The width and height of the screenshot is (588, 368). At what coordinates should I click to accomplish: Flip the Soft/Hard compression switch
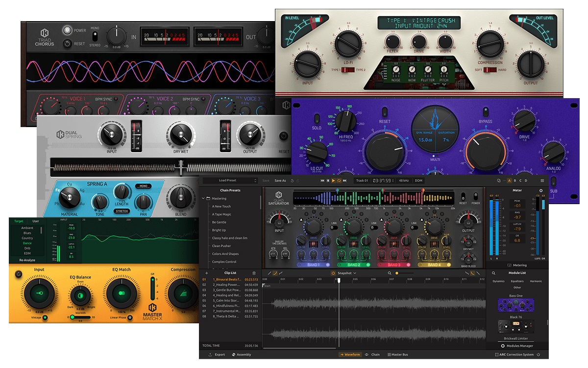tap(490, 70)
